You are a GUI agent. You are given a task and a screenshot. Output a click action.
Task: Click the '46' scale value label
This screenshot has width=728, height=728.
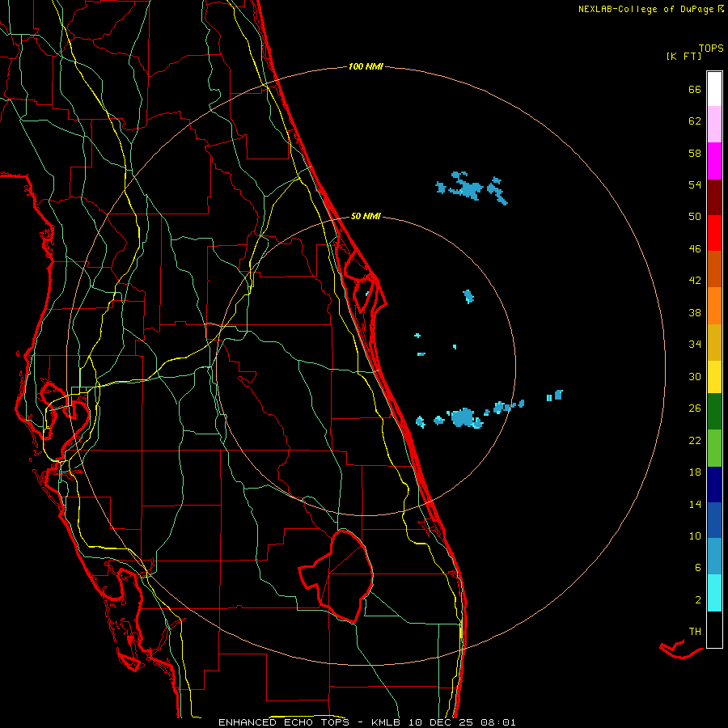[x=695, y=249]
